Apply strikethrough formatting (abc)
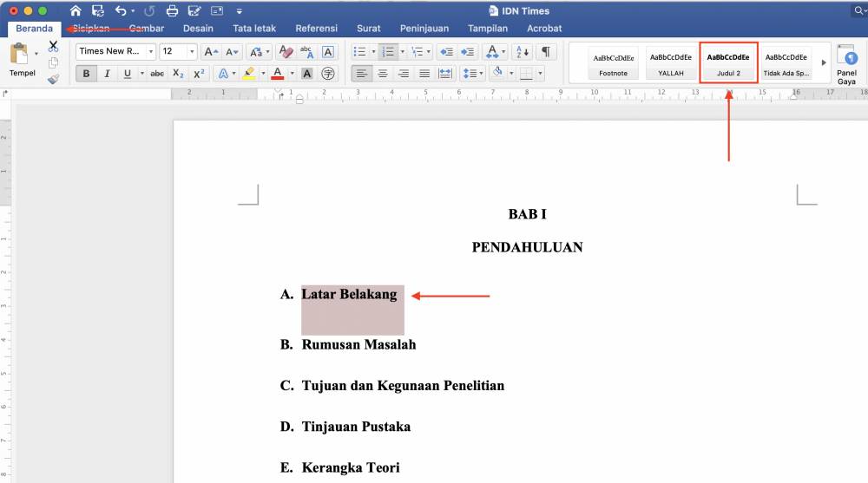Viewport: 868px width, 483px height. pos(157,73)
